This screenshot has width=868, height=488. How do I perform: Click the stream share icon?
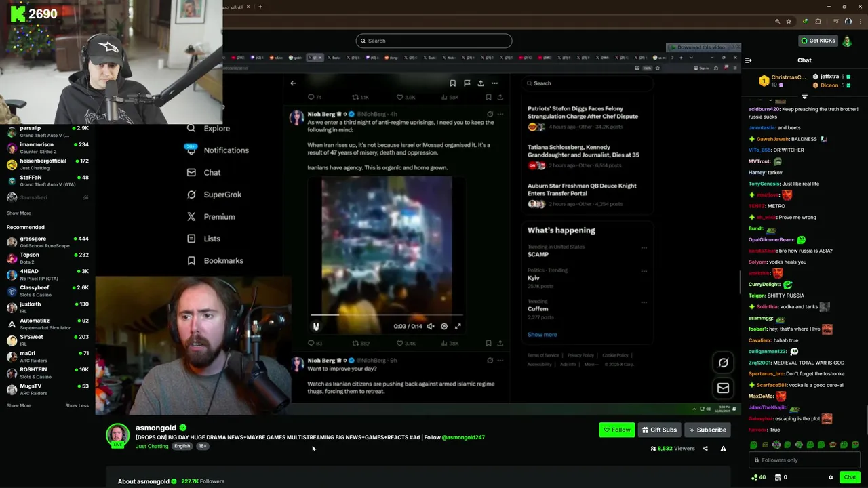[705, 449]
